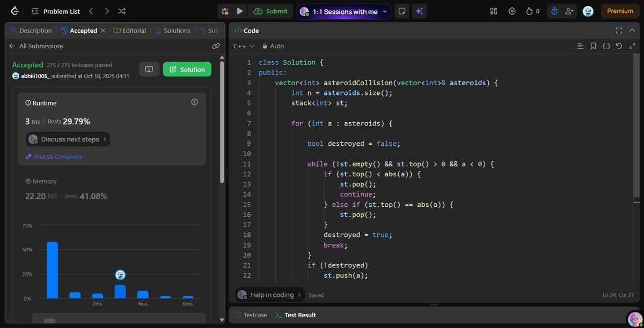644x328 pixels.
Task: Click the 'st.push(a);' code line
Action: [346, 275]
